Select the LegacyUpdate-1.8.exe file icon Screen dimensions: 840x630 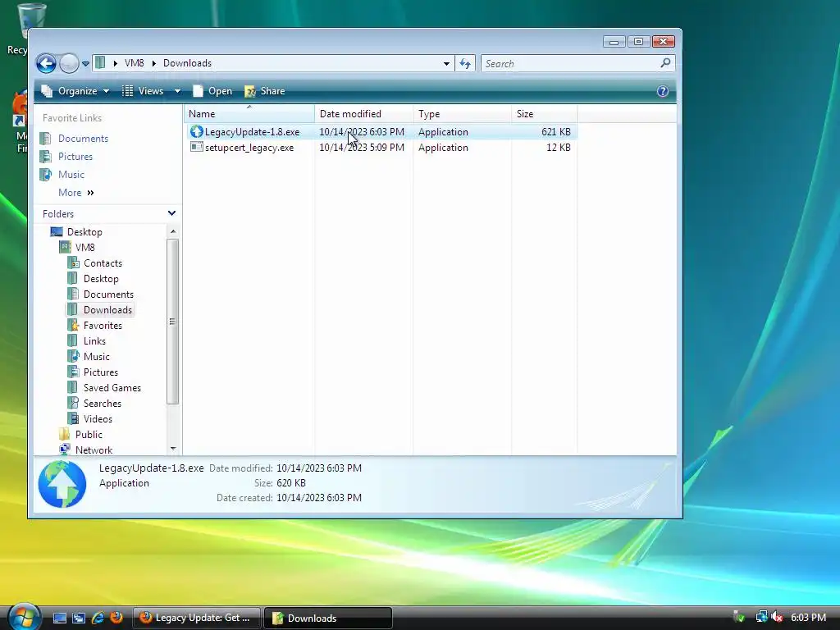point(197,131)
